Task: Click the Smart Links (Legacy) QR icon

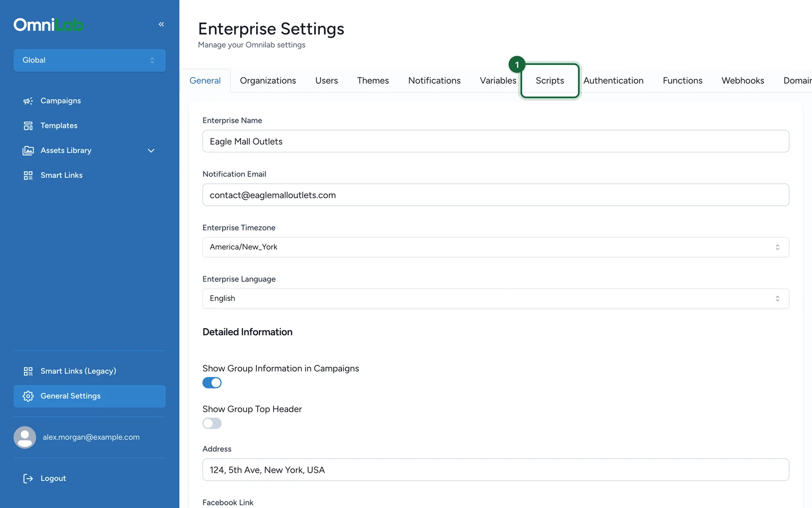Action: [x=28, y=371]
